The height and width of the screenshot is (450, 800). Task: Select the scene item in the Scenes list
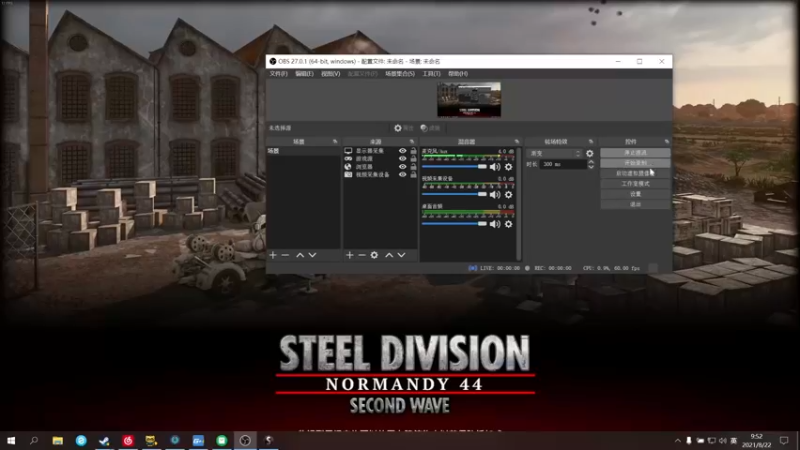(303, 151)
